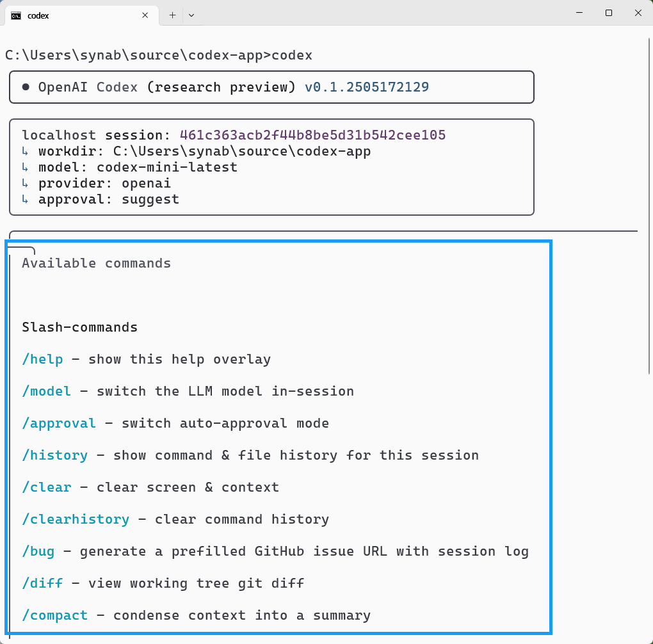Click 'clear command history' description
653x644 pixels.
point(242,519)
